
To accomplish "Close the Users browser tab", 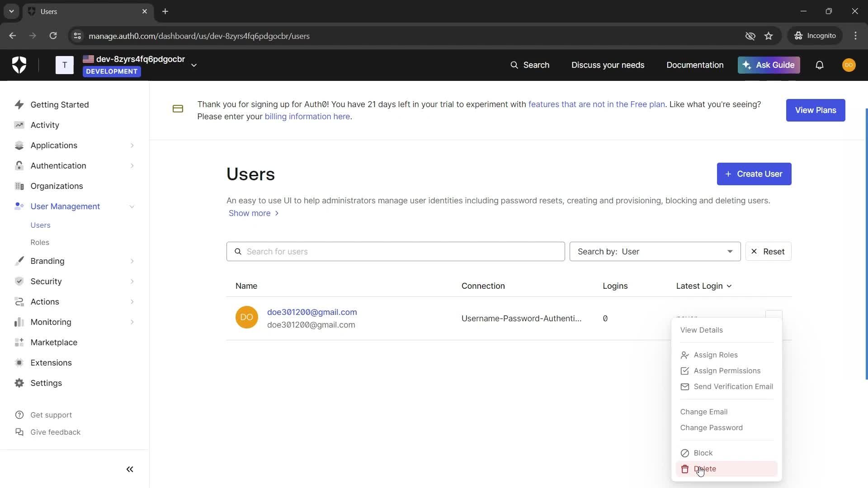I will [x=145, y=11].
